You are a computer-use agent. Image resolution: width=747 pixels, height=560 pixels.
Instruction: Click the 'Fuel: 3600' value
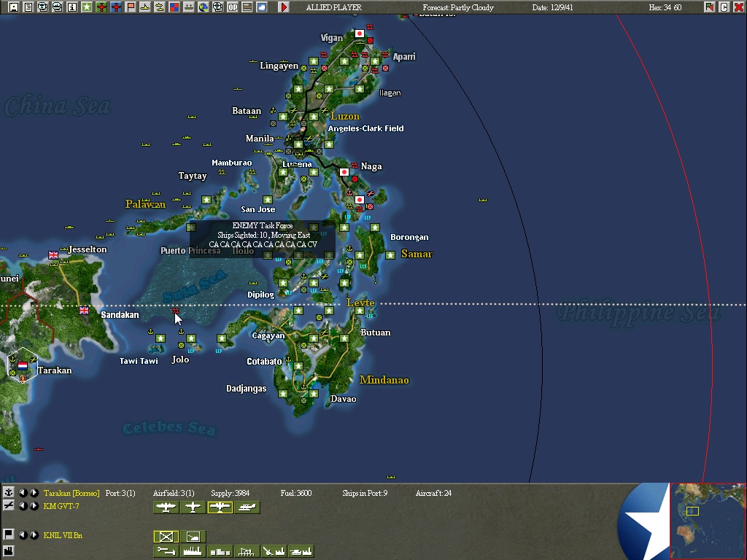point(296,493)
